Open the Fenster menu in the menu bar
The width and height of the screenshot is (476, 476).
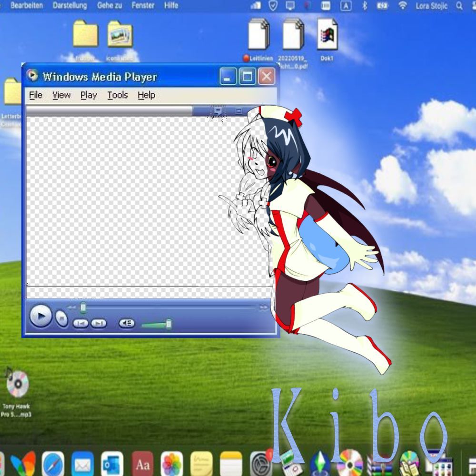click(x=143, y=5)
